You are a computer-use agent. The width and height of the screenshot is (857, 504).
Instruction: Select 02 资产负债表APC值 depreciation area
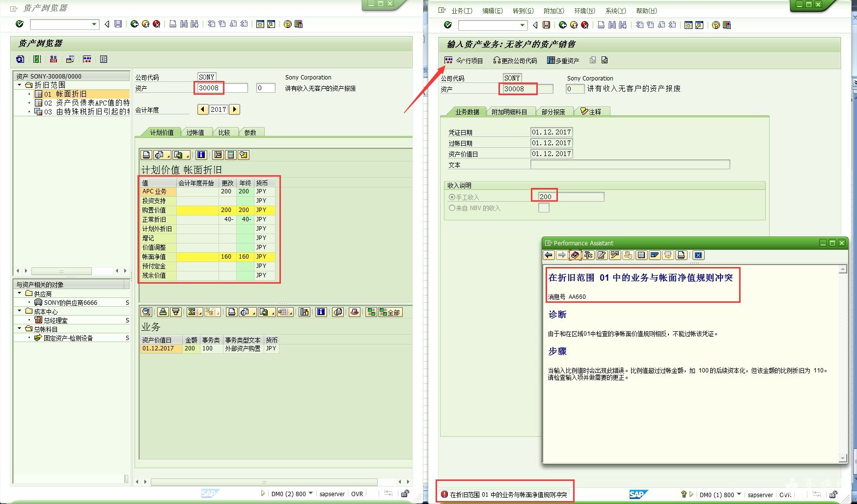[x=82, y=103]
